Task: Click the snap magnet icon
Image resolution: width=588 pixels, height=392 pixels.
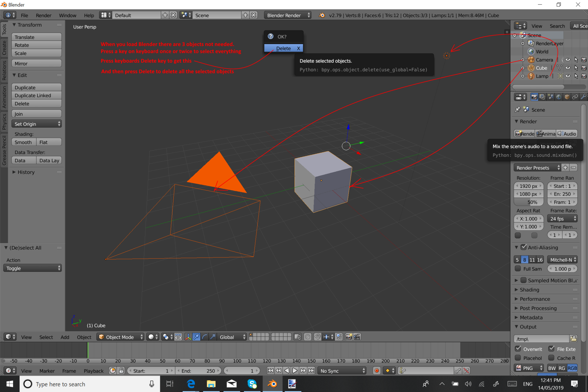Action: coord(318,337)
